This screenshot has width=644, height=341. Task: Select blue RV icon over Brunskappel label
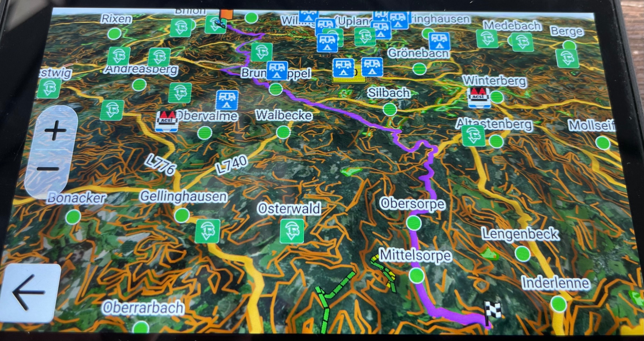click(x=277, y=70)
